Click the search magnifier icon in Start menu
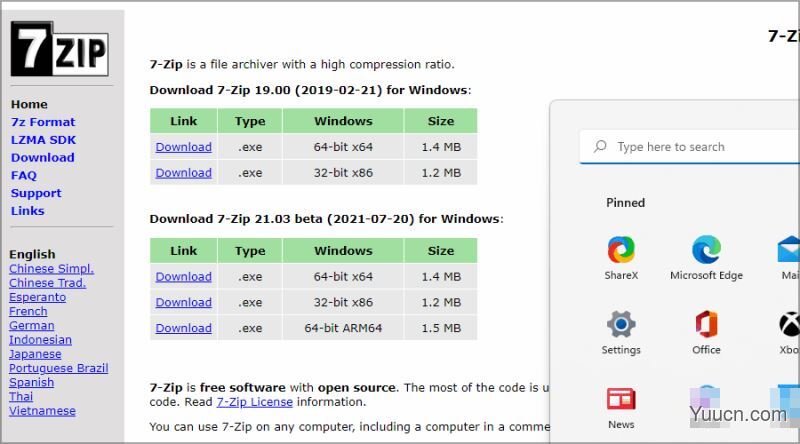The height and width of the screenshot is (444, 800). 601,146
